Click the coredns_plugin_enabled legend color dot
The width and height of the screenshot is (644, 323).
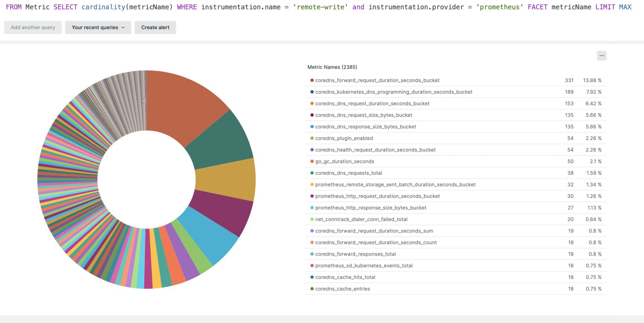coord(311,138)
